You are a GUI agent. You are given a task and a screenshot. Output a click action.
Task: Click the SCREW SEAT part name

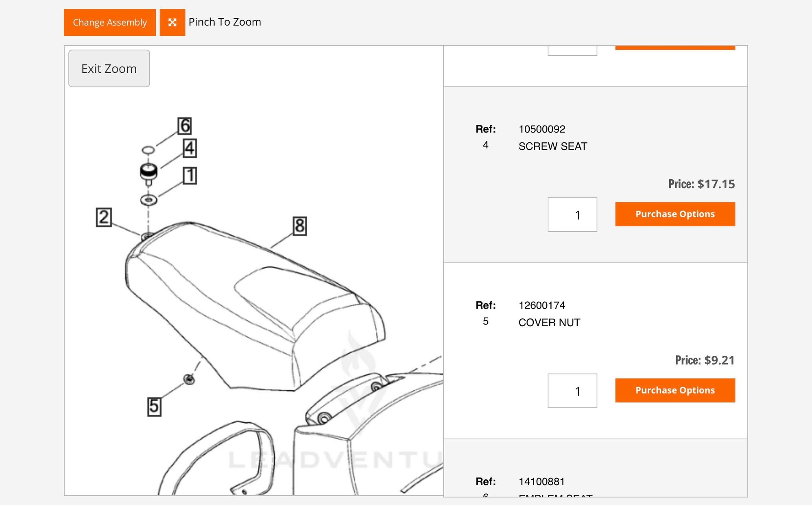pos(552,146)
